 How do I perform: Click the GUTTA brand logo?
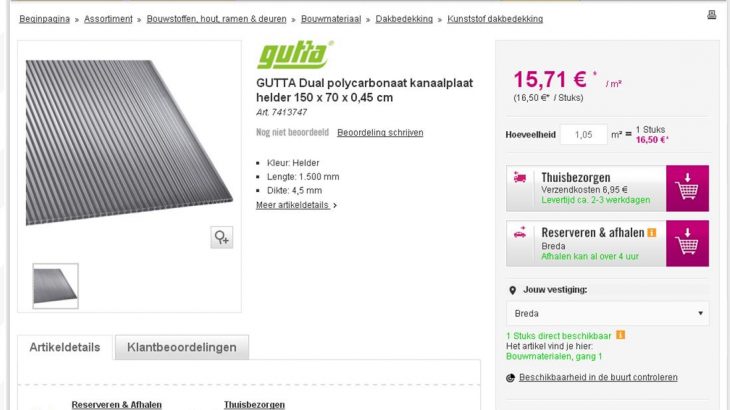[295, 55]
